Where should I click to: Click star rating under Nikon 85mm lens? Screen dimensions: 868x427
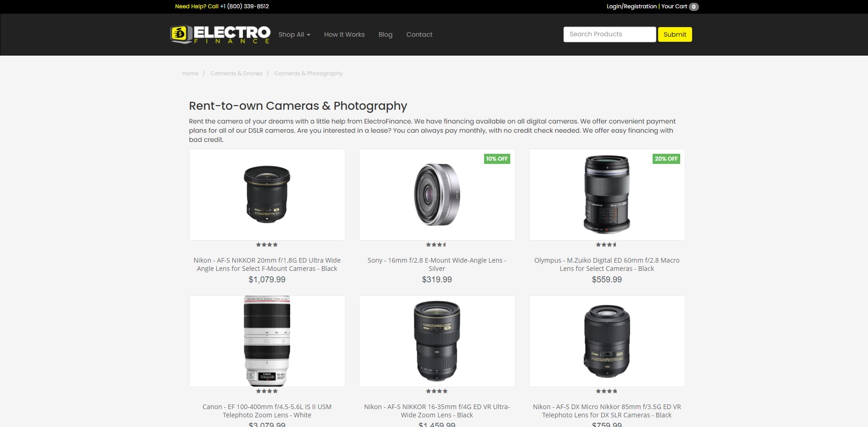click(x=607, y=391)
